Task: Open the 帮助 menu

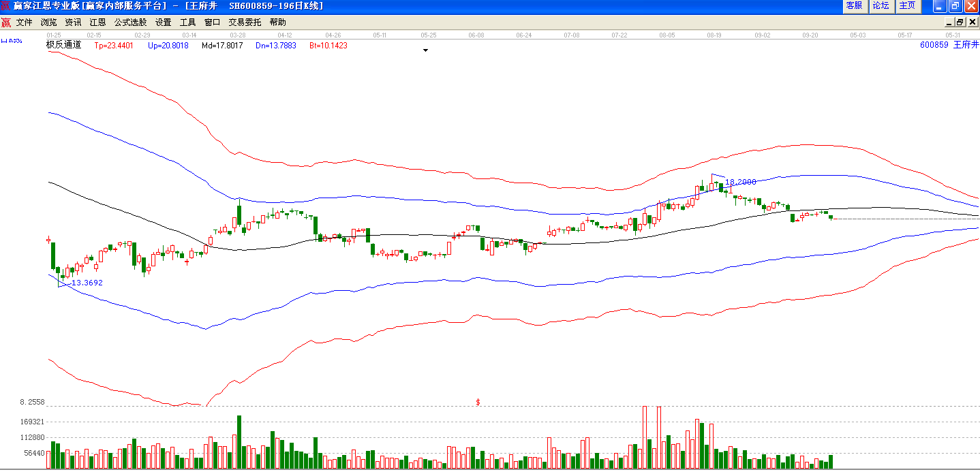Action: (x=277, y=22)
